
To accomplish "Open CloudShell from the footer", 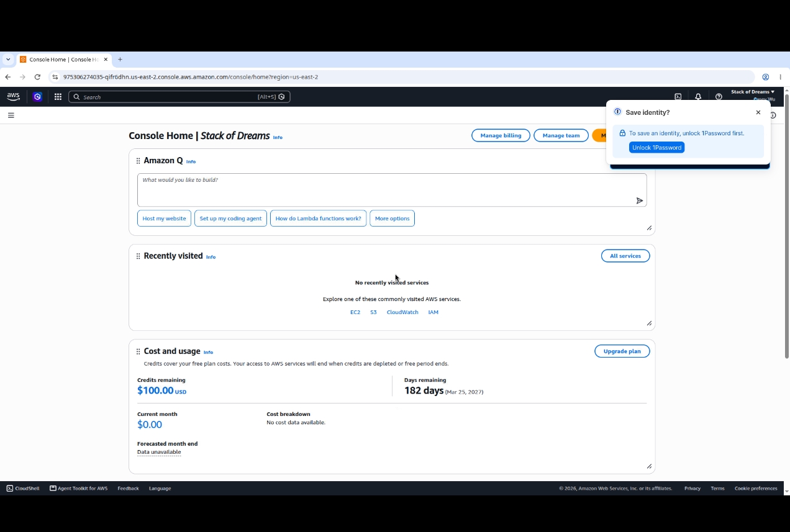I will 23,489.
